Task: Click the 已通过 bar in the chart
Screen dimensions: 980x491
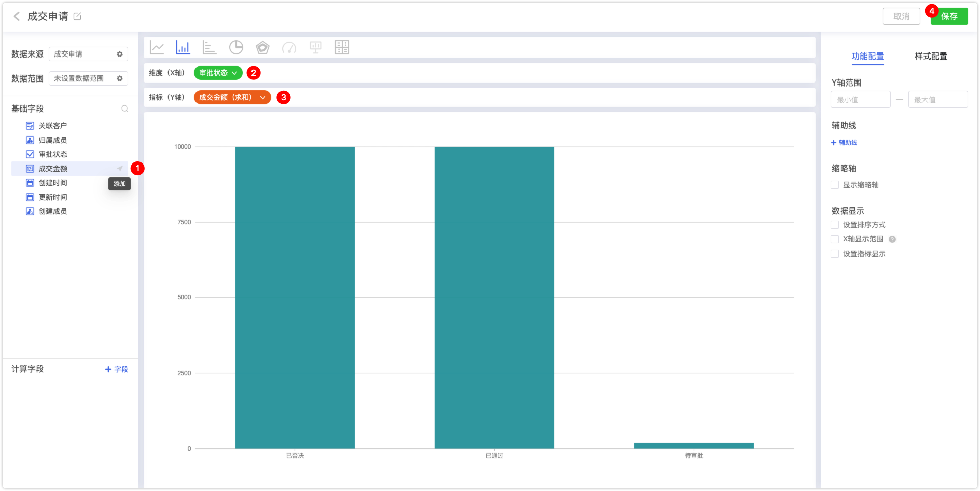Action: coord(494,297)
